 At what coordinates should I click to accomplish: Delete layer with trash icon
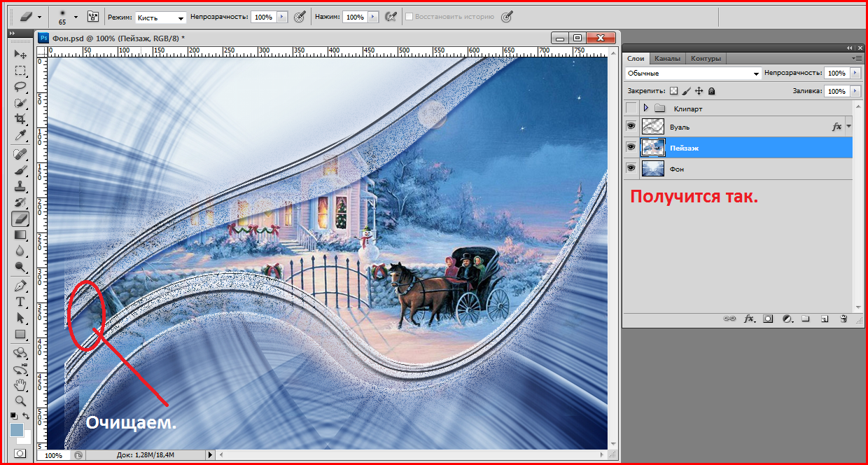pyautogui.click(x=843, y=319)
